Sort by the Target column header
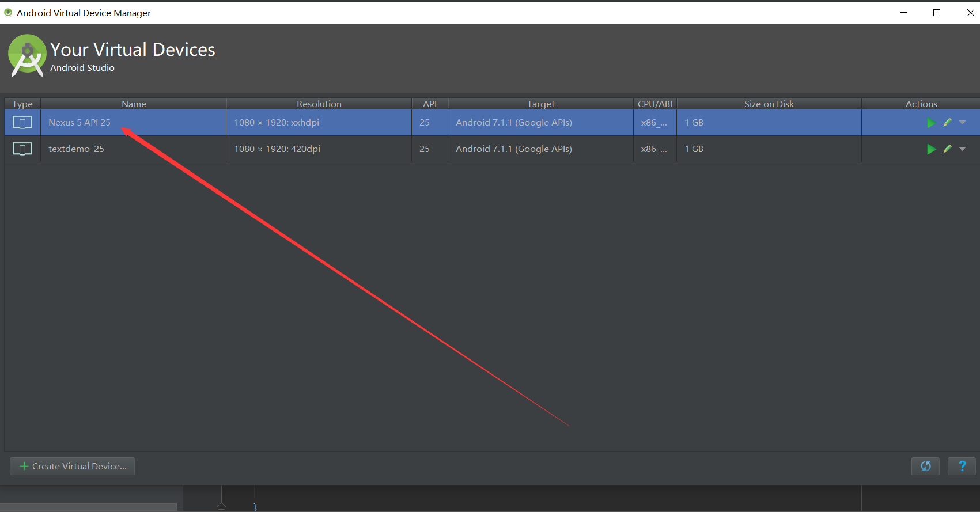980x512 pixels. (541, 104)
